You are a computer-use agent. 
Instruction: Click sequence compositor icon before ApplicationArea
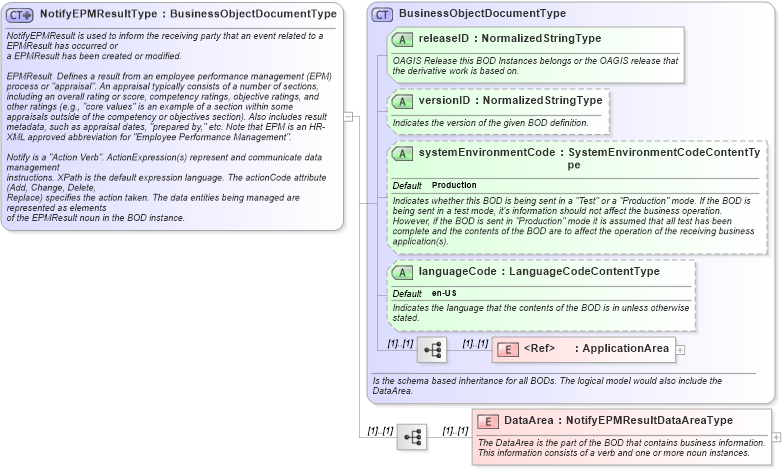432,350
